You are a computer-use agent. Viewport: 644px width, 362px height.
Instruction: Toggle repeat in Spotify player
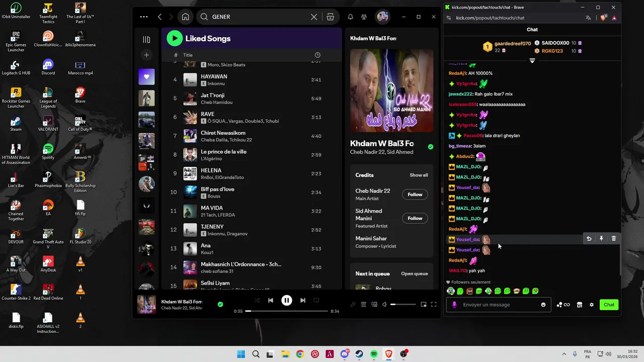(316, 300)
